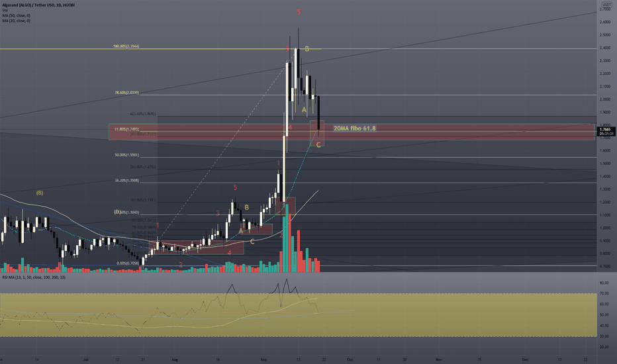Click the Algorand (ALGO) / Tether USD chart title
Screen dimensions: 617x364
pos(38,5)
